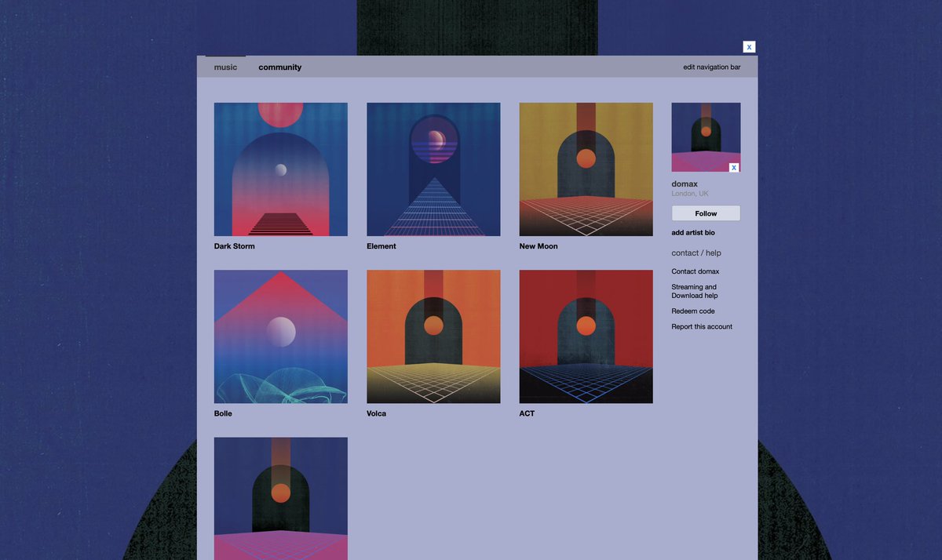Open Streaming and Download help
The image size is (942, 560).
[x=695, y=292]
